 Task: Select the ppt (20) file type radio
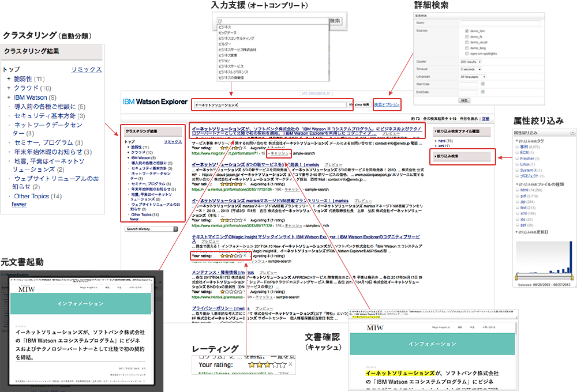517,225
